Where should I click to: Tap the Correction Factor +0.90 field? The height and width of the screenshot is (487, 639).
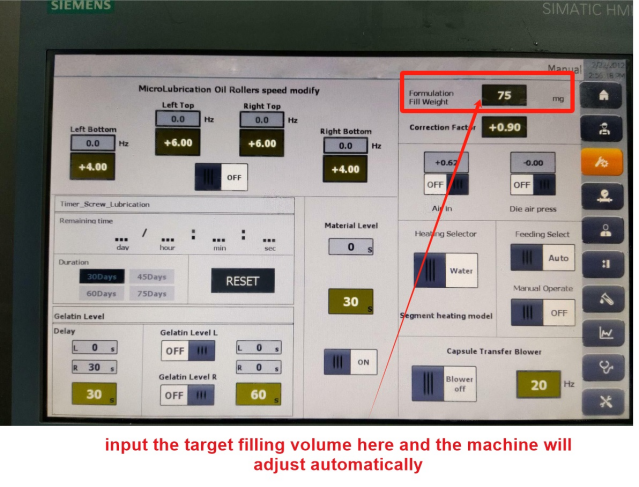[x=503, y=127]
